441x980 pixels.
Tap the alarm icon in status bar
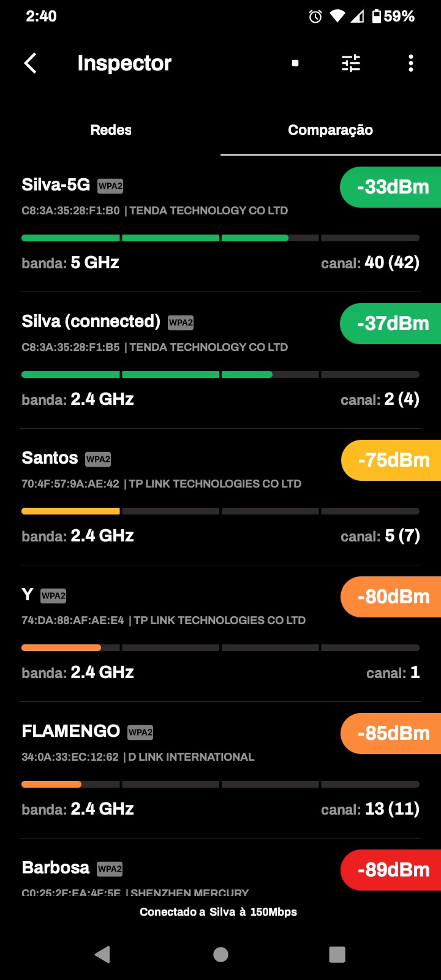click(x=315, y=17)
